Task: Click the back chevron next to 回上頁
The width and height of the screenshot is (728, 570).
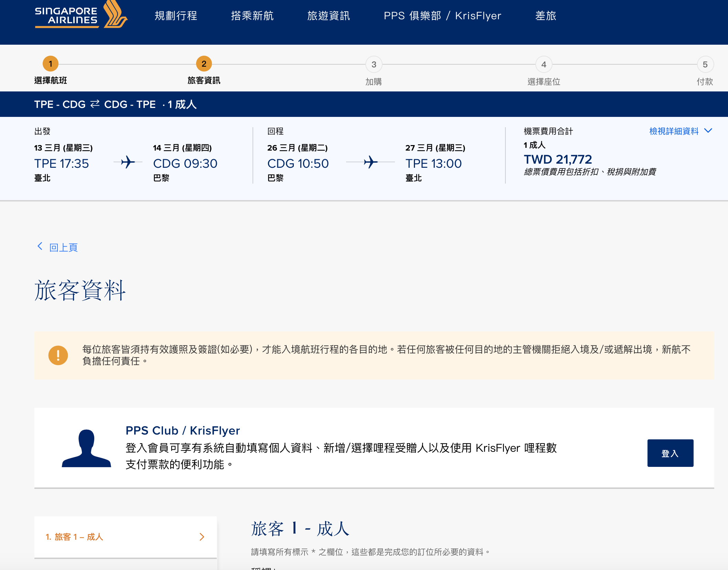Action: point(40,246)
